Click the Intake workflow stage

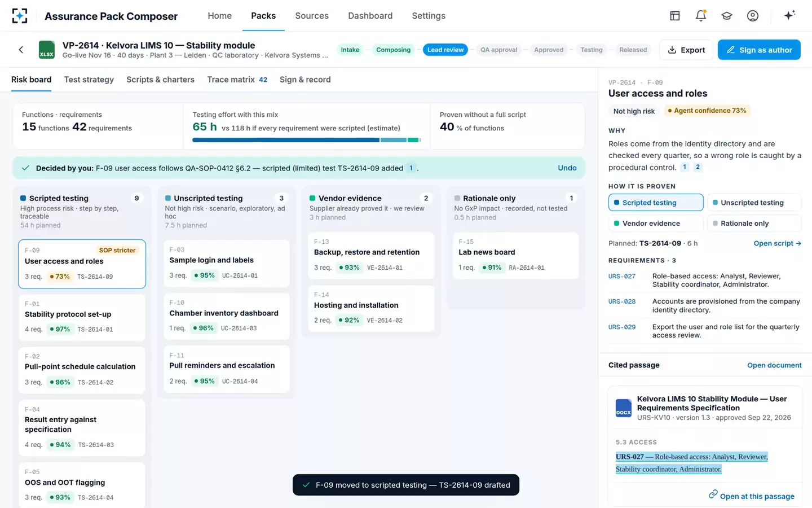pyautogui.click(x=350, y=50)
